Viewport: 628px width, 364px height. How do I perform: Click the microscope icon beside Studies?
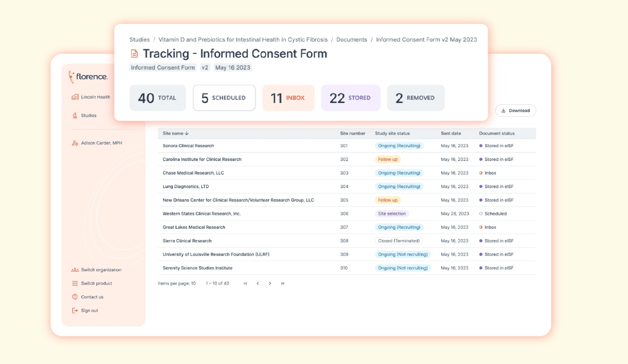(75, 115)
